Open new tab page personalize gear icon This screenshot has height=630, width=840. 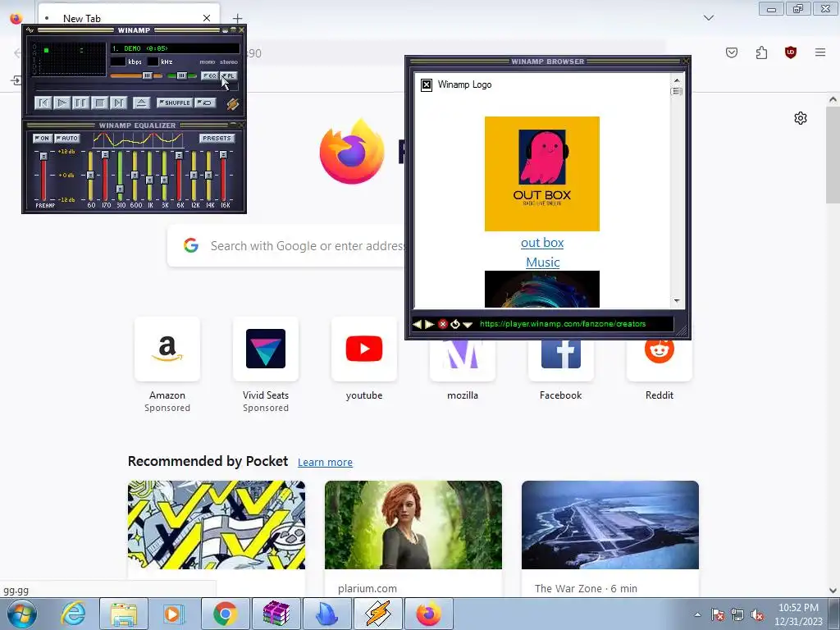801,118
